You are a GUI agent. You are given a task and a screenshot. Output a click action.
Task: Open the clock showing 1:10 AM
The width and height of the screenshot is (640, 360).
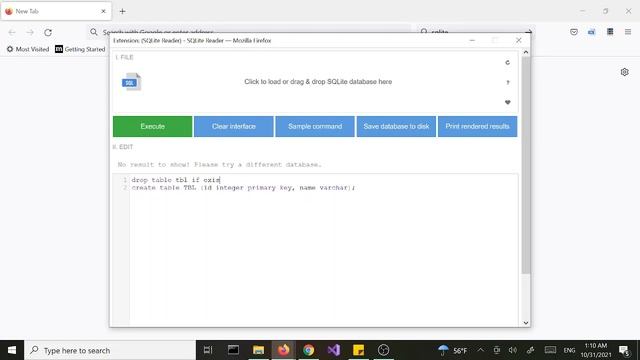pos(596,350)
